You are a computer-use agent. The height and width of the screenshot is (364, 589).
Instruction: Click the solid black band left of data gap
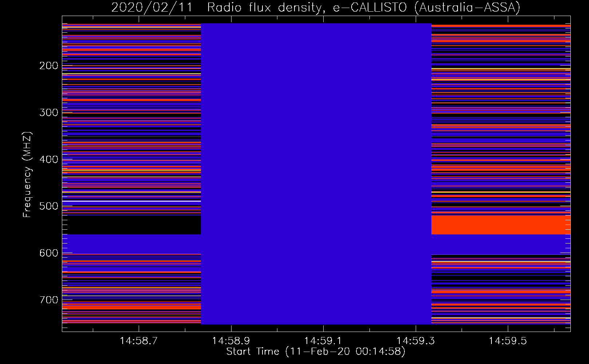131,225
